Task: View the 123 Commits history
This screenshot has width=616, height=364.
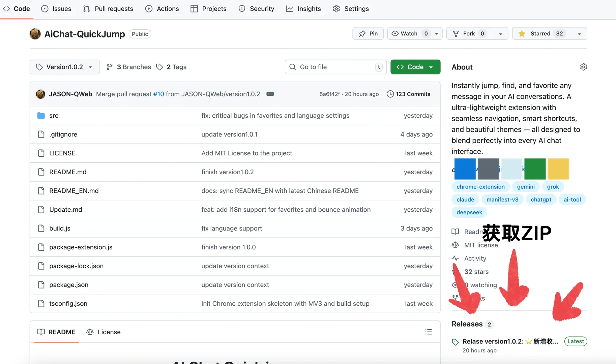Action: (408, 94)
